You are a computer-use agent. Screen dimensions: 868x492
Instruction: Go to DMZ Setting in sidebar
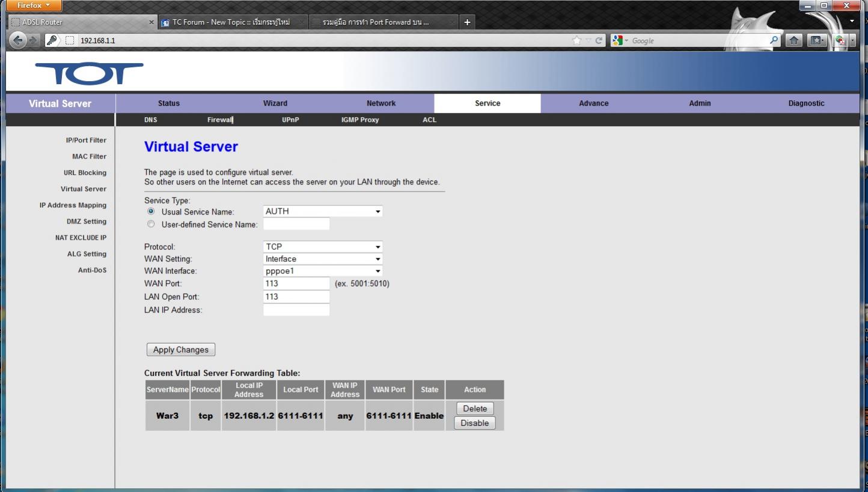87,221
